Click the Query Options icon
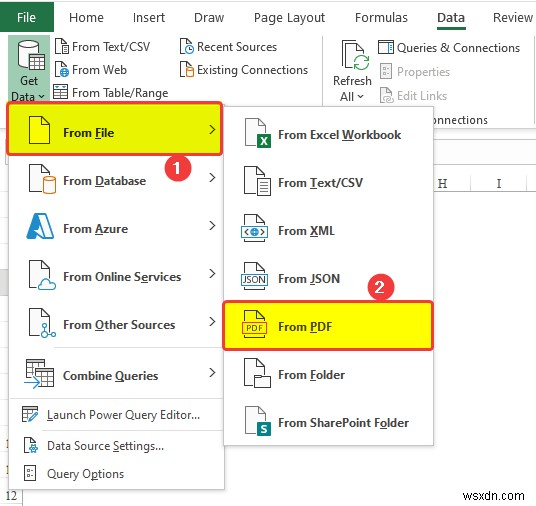 pos(30,473)
